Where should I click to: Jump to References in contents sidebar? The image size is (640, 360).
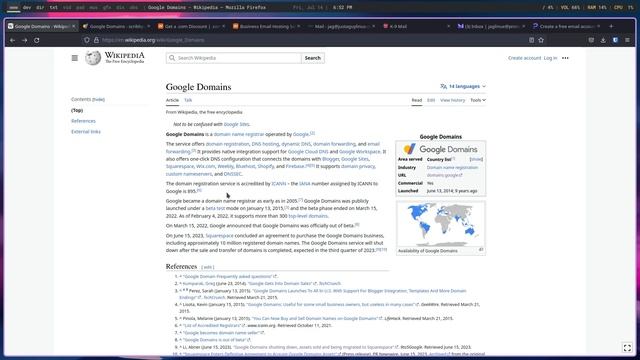[83, 121]
